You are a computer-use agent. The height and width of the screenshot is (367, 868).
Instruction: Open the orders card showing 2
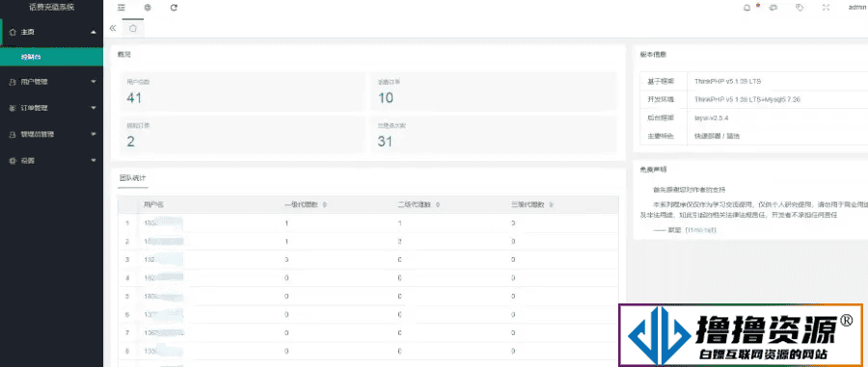click(242, 135)
